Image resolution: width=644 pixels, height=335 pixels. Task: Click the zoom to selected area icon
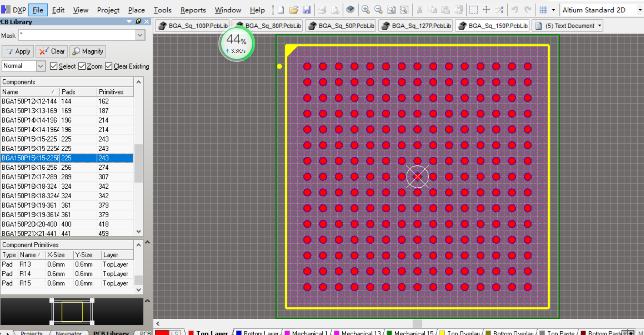pos(404,10)
